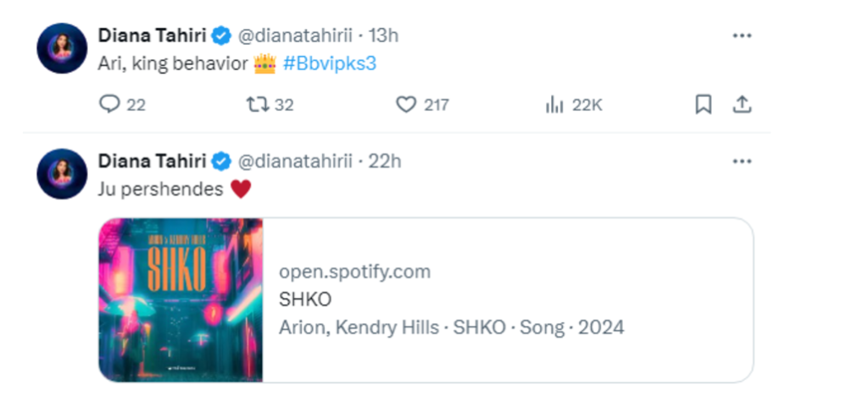868x413 pixels.
Task: Open the 22h timestamp link
Action: (x=385, y=161)
